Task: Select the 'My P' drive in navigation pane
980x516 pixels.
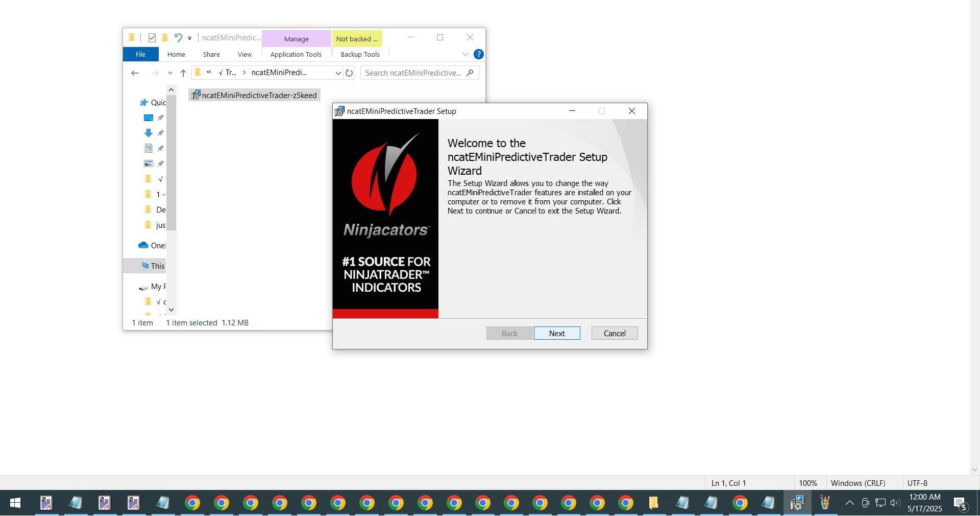Action: click(x=152, y=287)
